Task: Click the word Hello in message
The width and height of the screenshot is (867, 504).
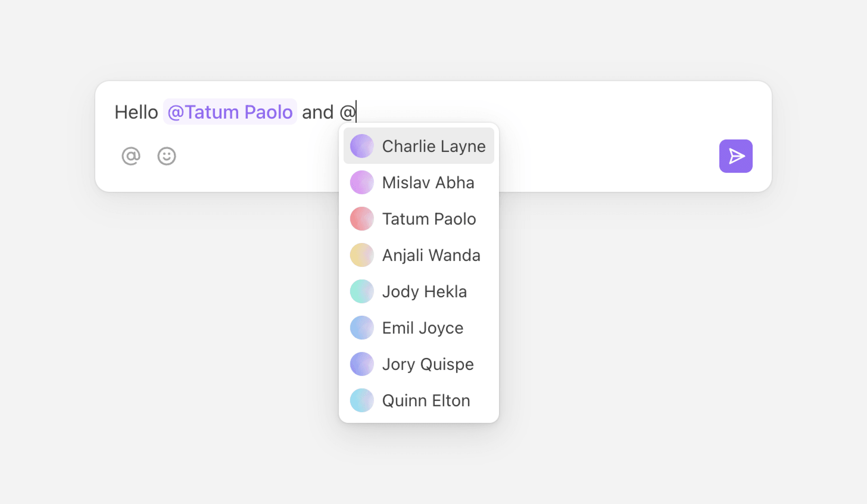Action: (136, 112)
